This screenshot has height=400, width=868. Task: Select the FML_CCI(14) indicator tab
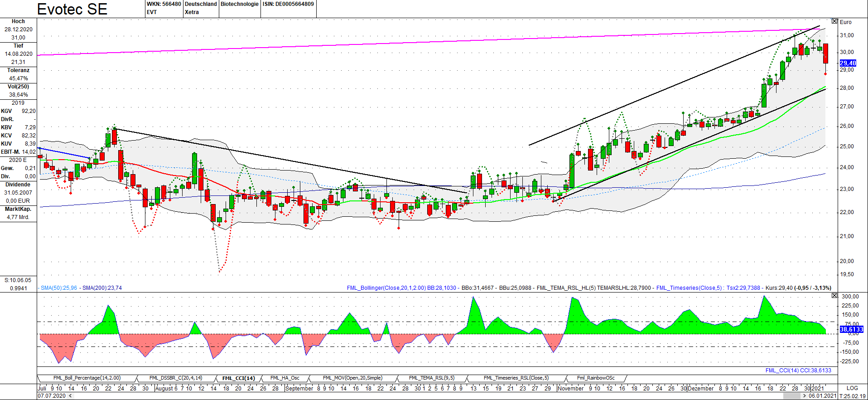point(238,378)
